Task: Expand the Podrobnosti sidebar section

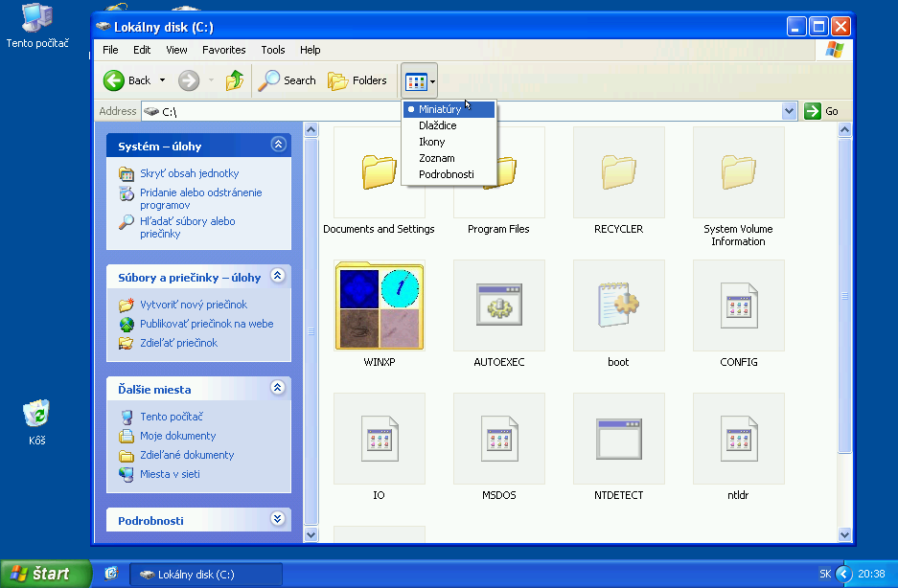Action: (278, 519)
